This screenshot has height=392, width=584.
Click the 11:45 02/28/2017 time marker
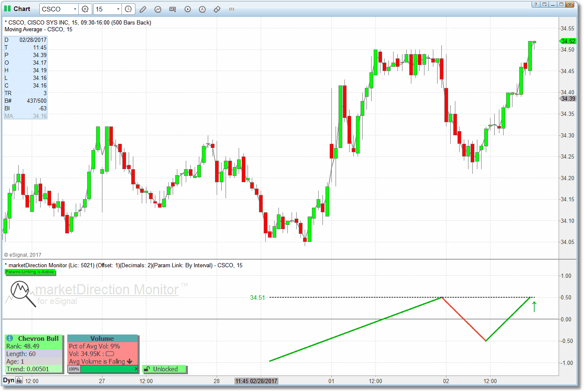coord(256,381)
